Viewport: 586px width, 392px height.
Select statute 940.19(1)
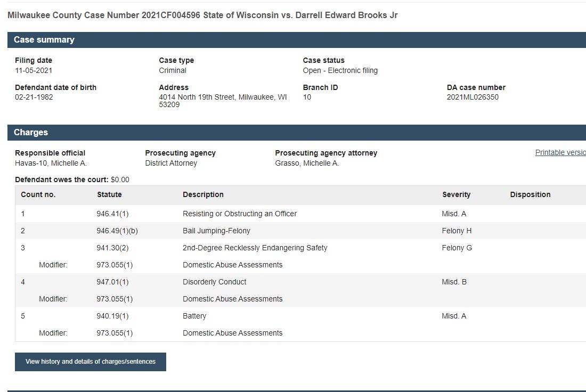tap(112, 316)
